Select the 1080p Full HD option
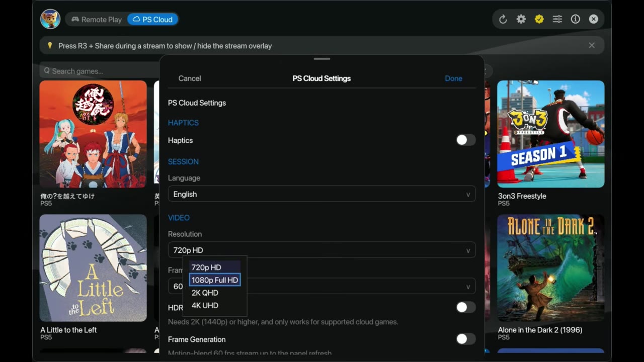 215,280
